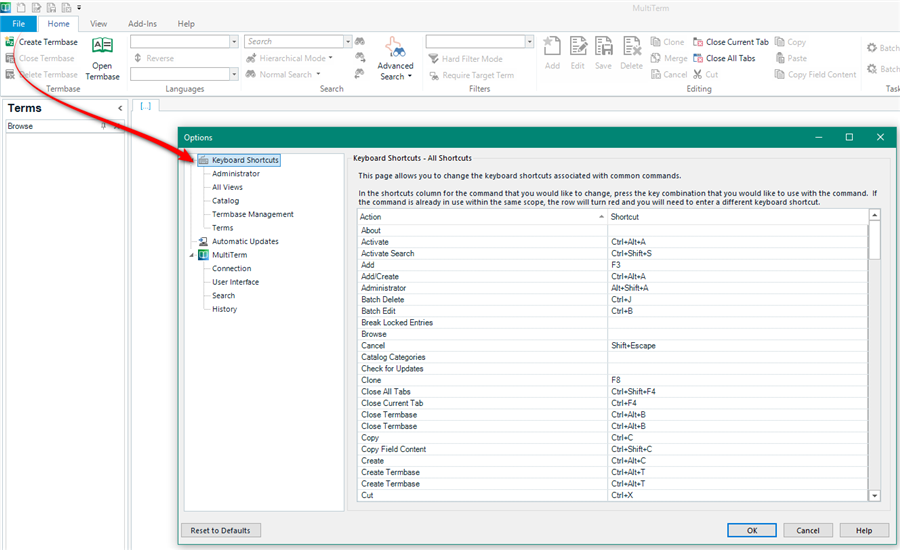Screen dimensions: 900x550
Task: Select the Batch Delete action row
Action: click(482, 299)
